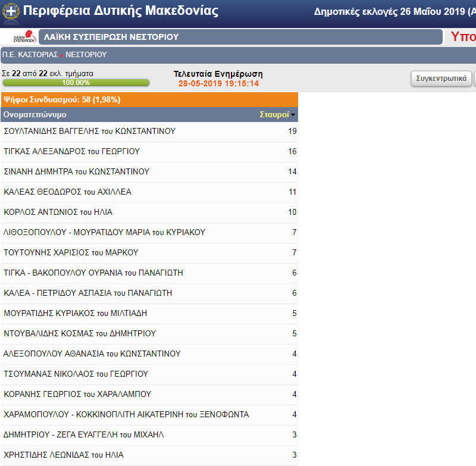Open the Π.Ε. ΚΑΣΤΟΡΙΑΣ breadcrumb link
476x466 pixels.
coord(30,54)
